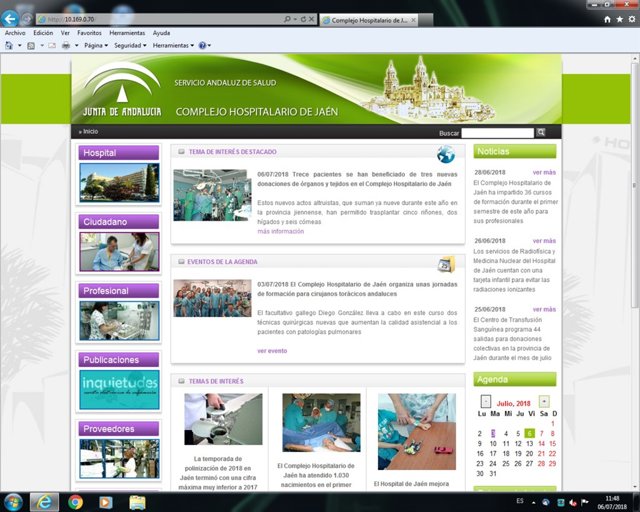Screen dimensions: 640x512
Task: Launch Google Chrome from the taskbar
Action: (75, 501)
